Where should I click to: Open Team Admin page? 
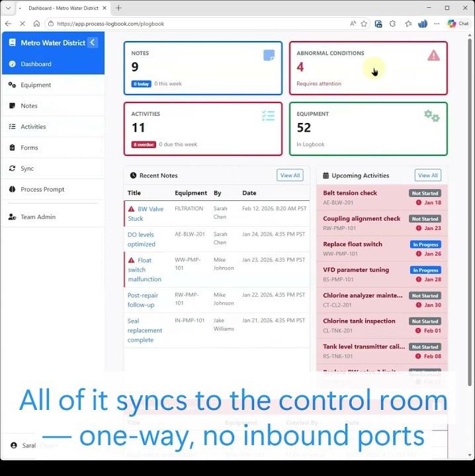coord(53,217)
